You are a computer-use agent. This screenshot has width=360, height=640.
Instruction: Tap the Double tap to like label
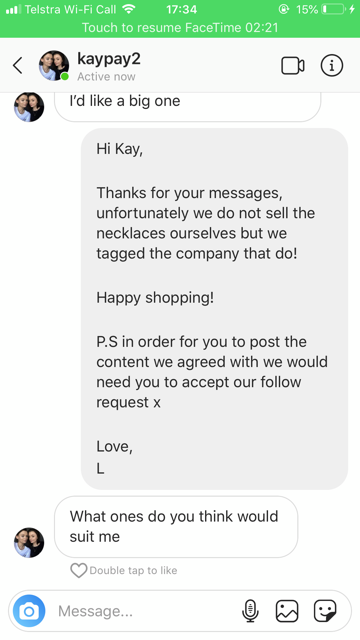point(133,570)
